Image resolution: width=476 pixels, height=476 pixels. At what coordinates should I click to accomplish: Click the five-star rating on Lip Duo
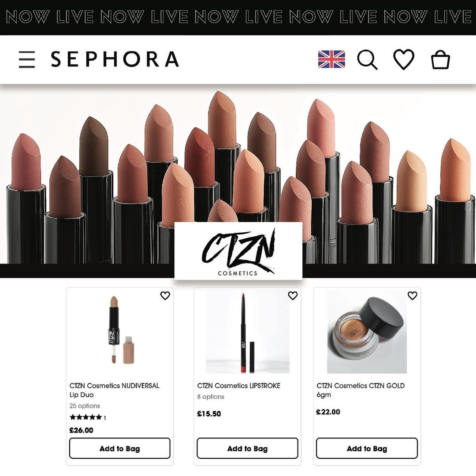86,417
